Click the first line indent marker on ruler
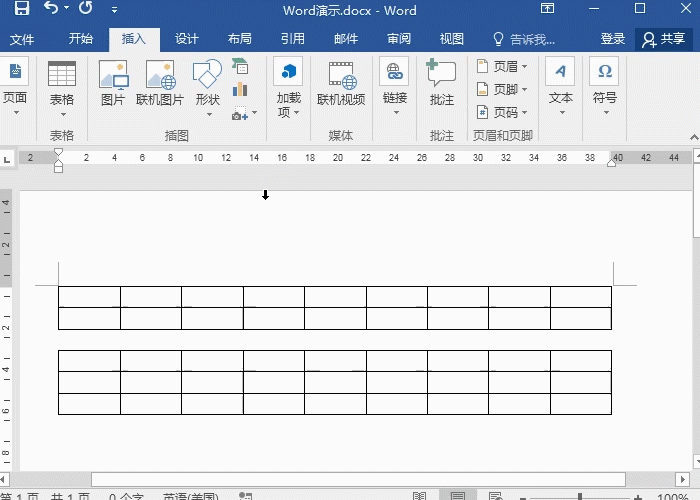 pos(58,152)
